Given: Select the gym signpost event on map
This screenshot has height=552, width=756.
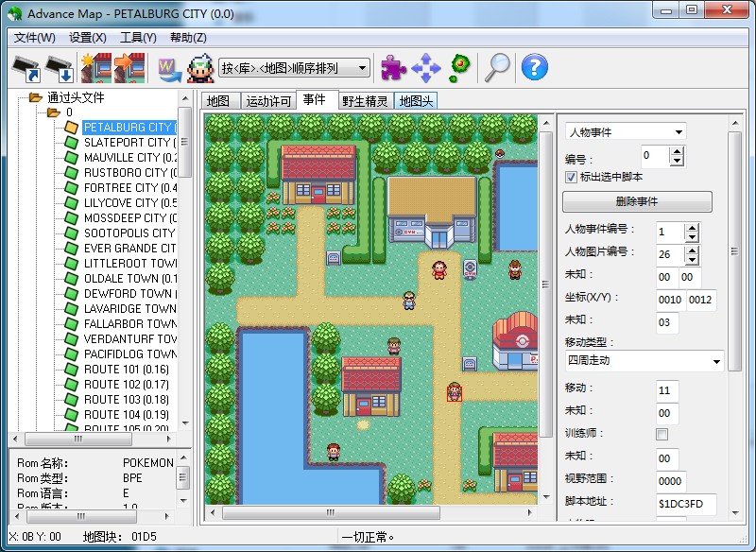Looking at the screenshot, I should tap(470, 269).
